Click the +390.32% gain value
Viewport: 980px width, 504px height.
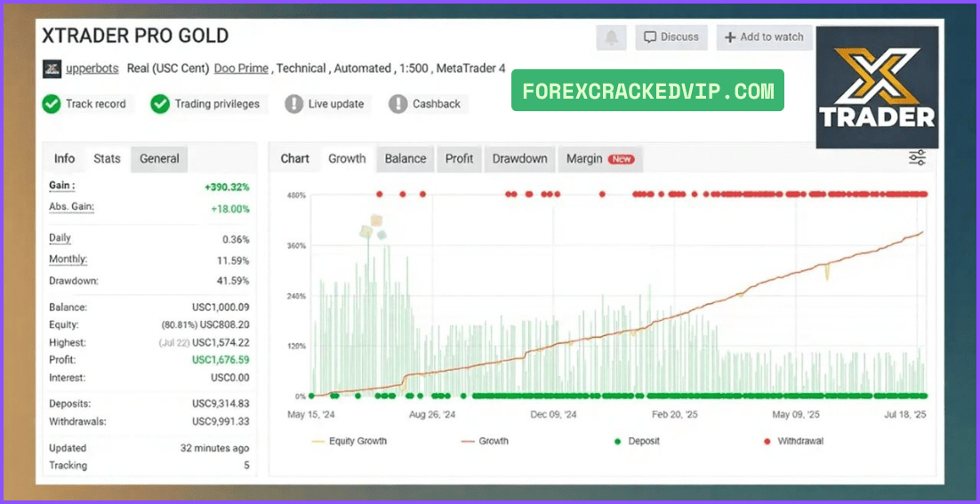227,187
